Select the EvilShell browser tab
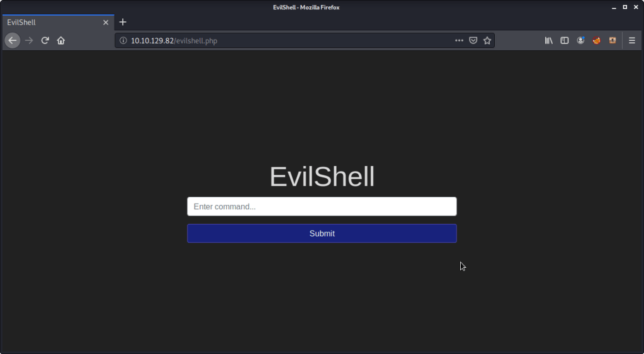Image resolution: width=644 pixels, height=354 pixels. tap(50, 22)
